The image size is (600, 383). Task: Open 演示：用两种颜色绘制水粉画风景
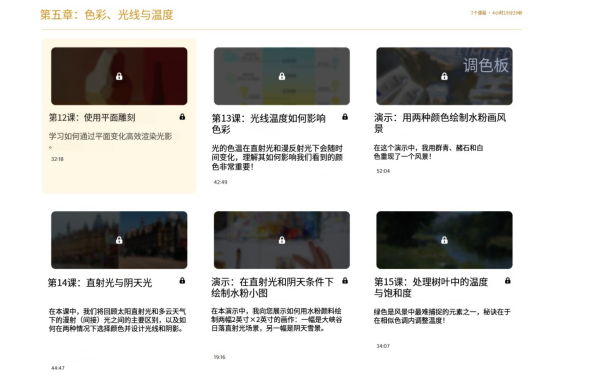(x=440, y=123)
